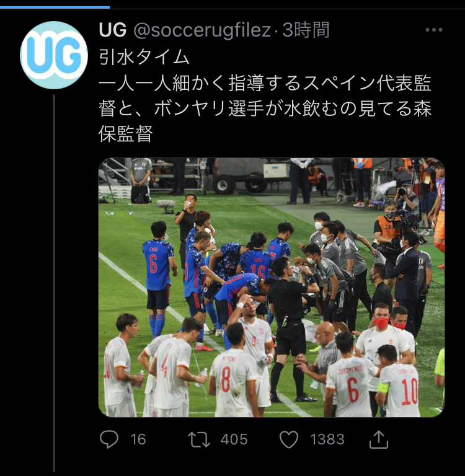Click the スペイン代表監 text line
This screenshot has width=465, height=476.
pyautogui.click(x=265, y=83)
